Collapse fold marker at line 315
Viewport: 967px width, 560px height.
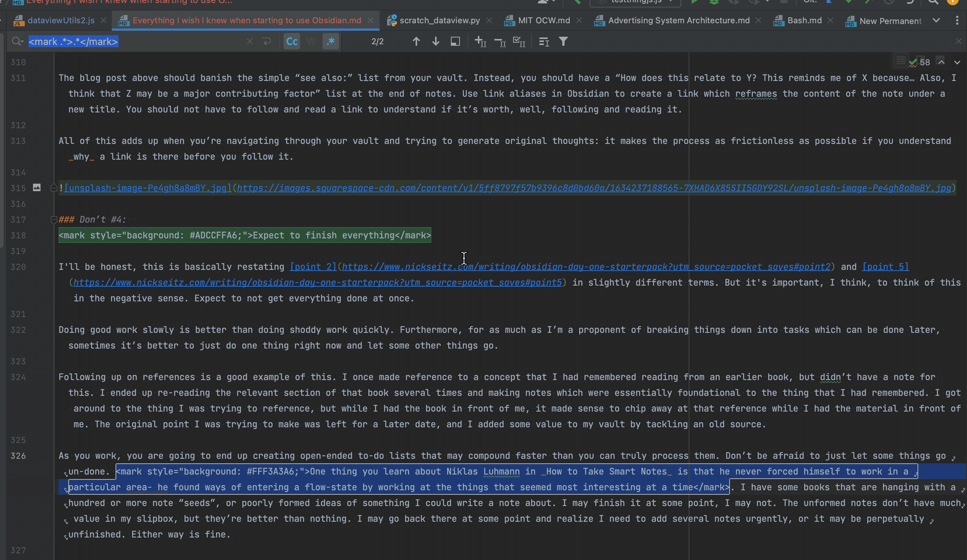click(x=54, y=188)
